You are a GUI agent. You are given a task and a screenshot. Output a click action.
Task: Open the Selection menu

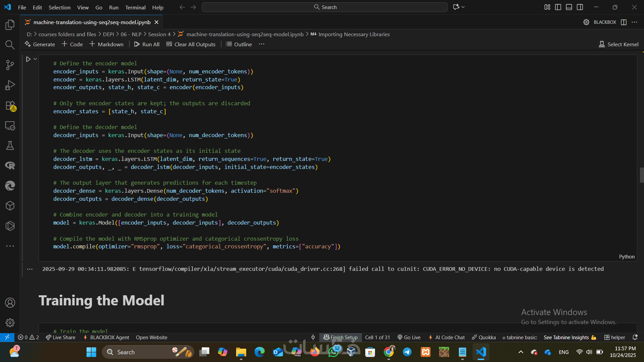59,7
